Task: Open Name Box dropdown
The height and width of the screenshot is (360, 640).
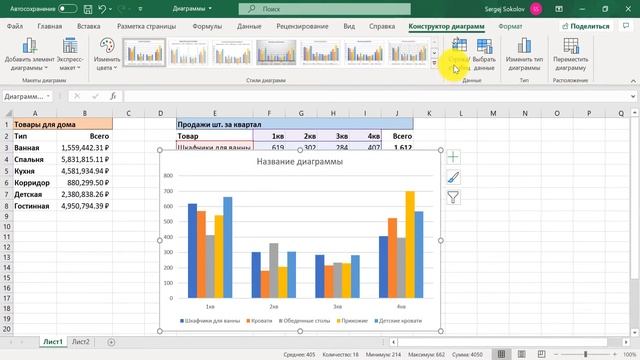Action: [x=48, y=96]
